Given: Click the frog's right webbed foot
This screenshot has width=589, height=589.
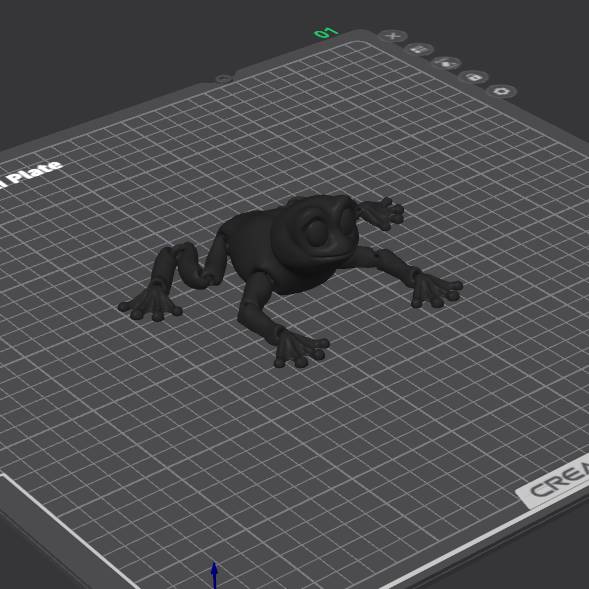Looking at the screenshot, I should tap(436, 288).
